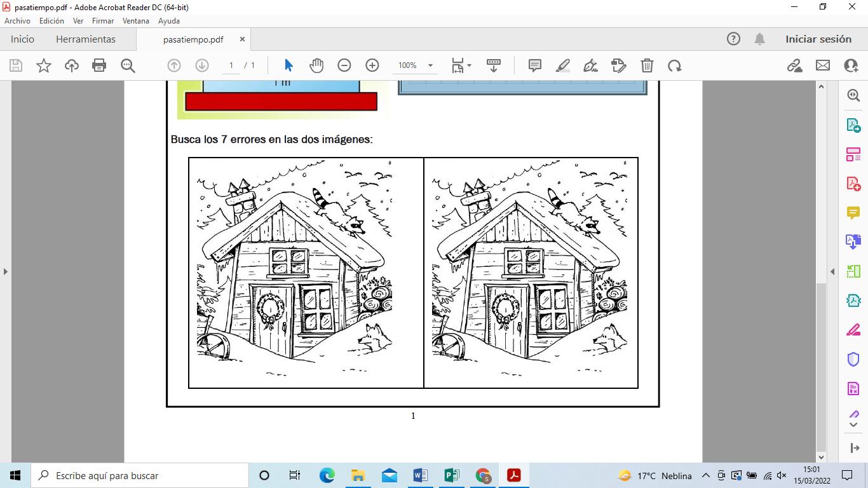This screenshot has width=868, height=488.
Task: Click the Windows Start button
Action: click(15, 475)
